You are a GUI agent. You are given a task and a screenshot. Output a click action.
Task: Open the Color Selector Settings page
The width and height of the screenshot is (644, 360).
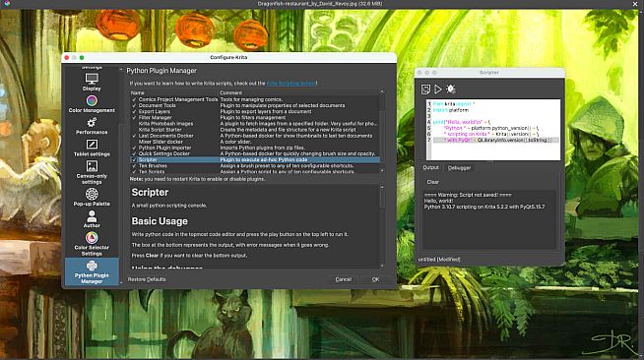[92, 244]
